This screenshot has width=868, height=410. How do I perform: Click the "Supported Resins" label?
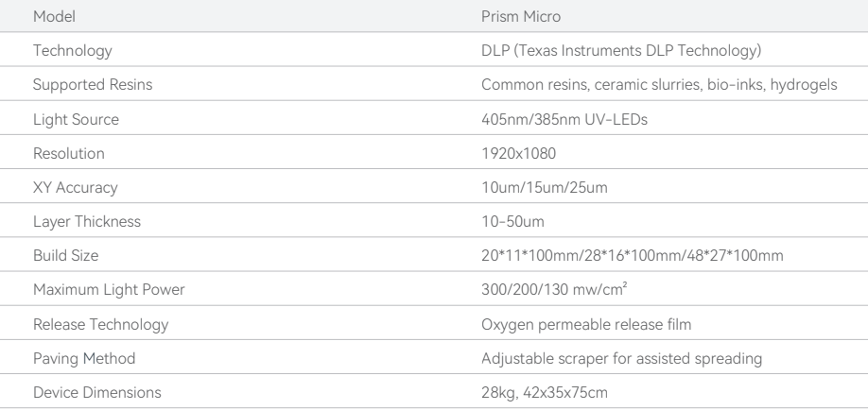(x=79, y=85)
